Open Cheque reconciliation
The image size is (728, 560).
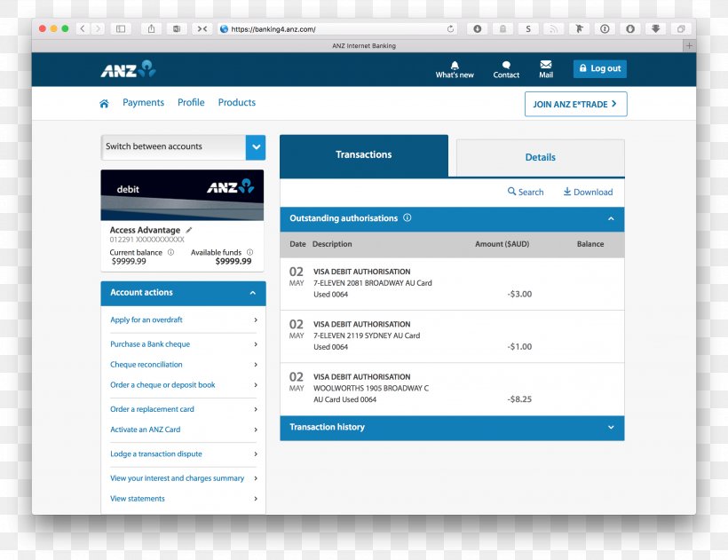(x=184, y=364)
